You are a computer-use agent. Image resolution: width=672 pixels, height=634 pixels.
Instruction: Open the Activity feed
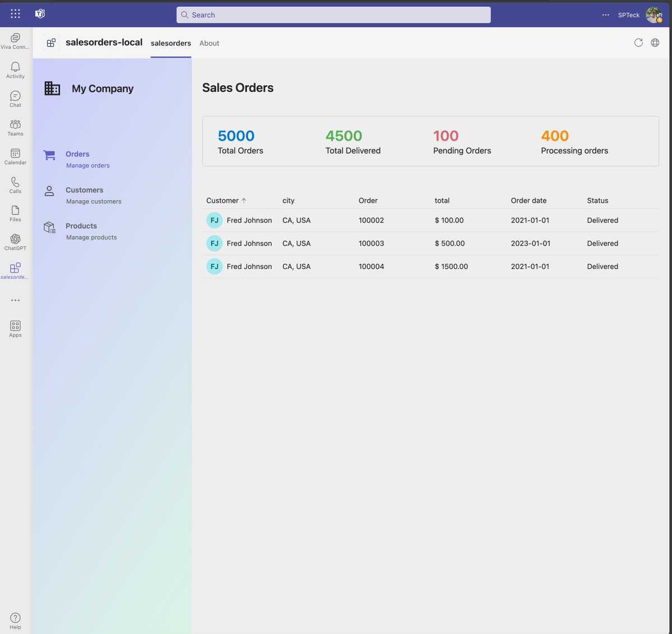tap(15, 67)
